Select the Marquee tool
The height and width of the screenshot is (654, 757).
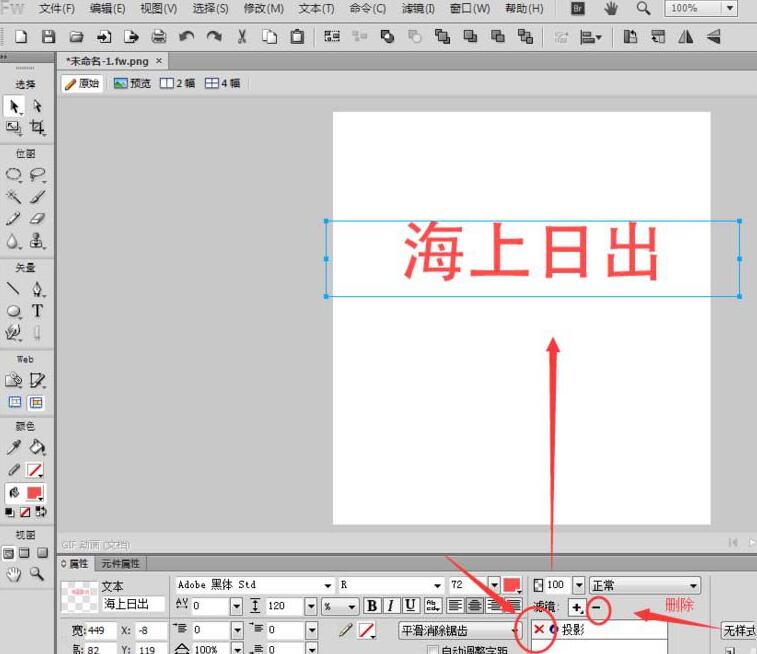pos(14,175)
